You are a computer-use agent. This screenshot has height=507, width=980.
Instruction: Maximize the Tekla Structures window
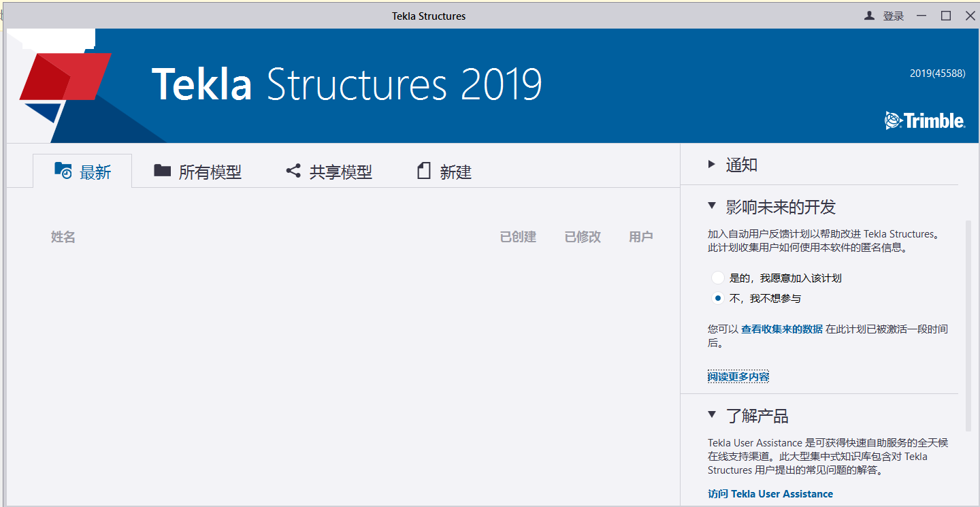click(946, 16)
